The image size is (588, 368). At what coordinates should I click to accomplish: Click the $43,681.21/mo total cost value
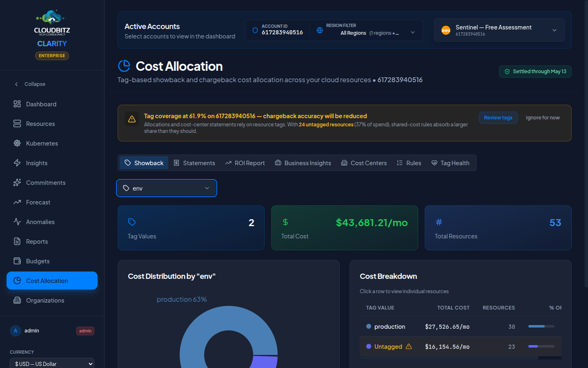[x=372, y=222]
